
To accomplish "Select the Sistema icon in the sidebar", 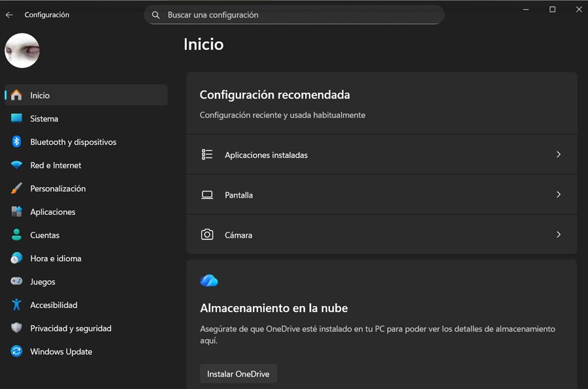I will tap(18, 118).
